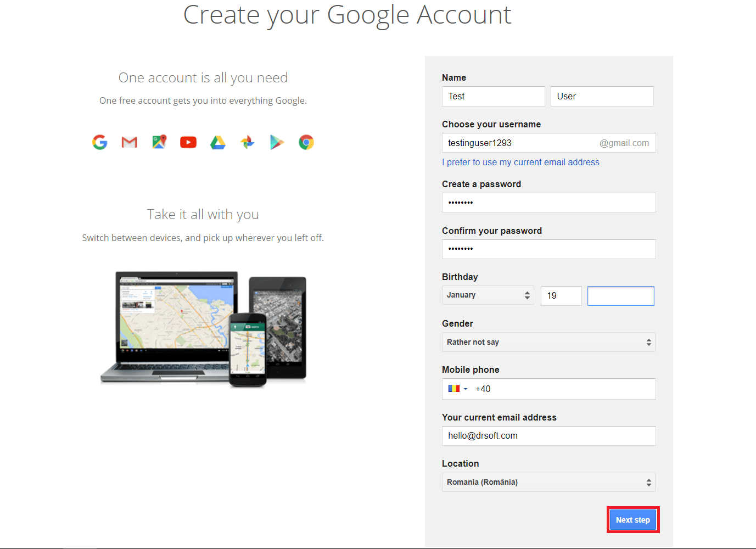The image size is (756, 549).
Task: Click the YouTube play icon
Action: (x=188, y=142)
